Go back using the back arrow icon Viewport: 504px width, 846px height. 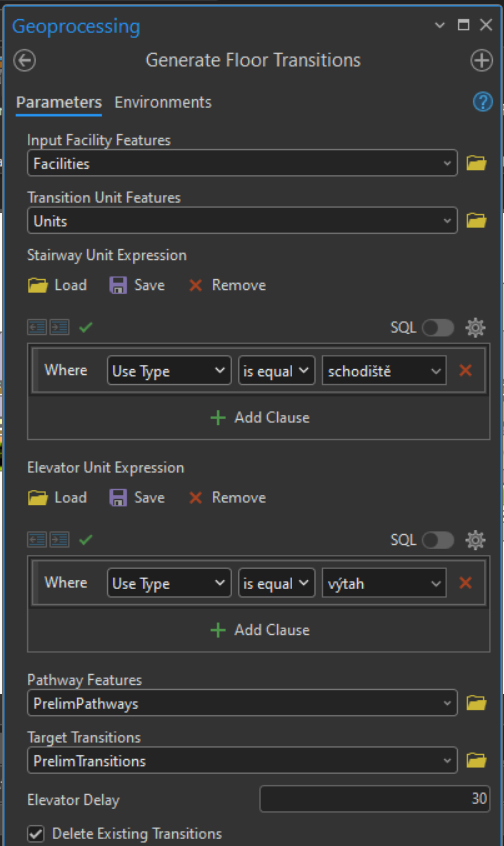[24, 60]
